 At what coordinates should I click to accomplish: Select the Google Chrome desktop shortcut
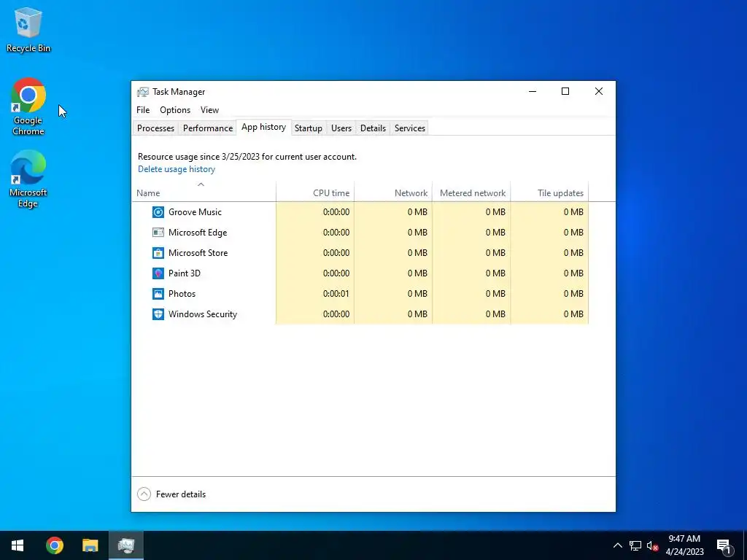tap(28, 106)
